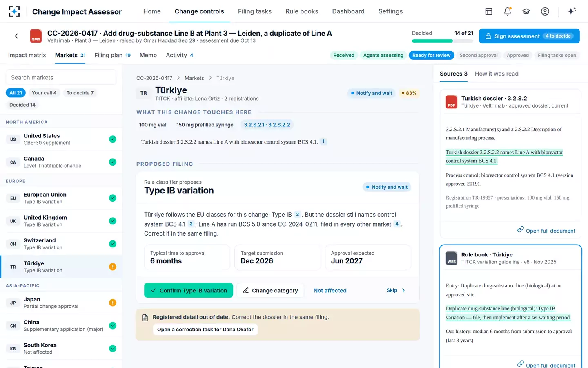Select the Ready for review stage chip
Screen dimensions: 588x368
[431, 55]
